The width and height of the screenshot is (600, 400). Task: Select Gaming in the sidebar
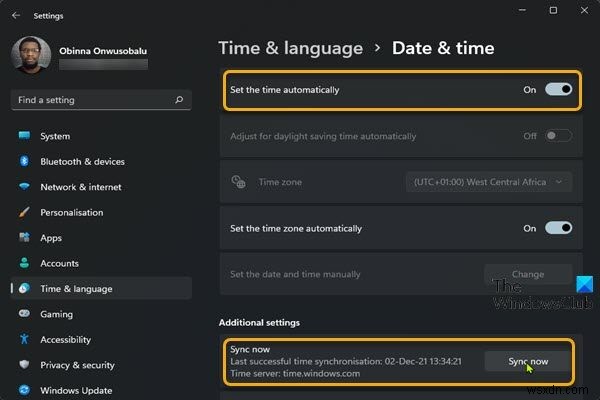(56, 314)
